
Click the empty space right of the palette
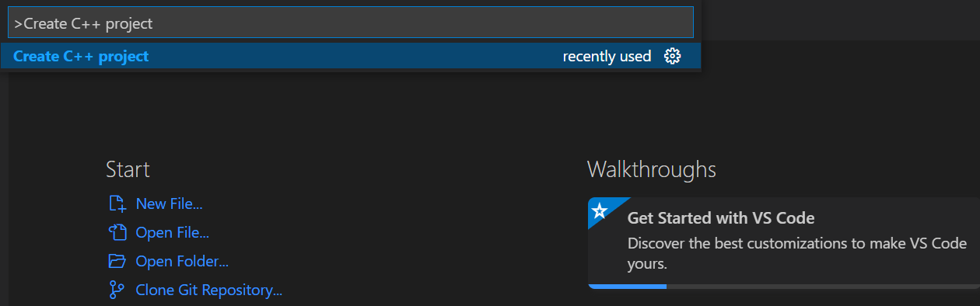(x=840, y=20)
